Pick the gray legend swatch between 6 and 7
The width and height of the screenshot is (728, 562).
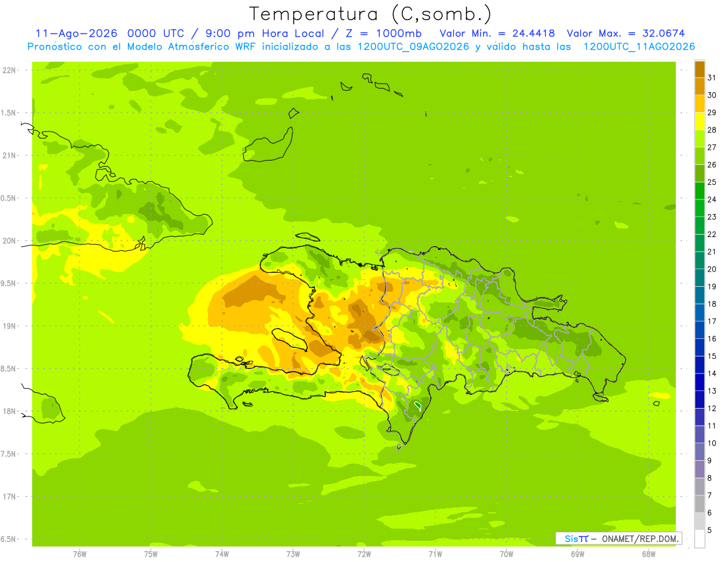699,504
